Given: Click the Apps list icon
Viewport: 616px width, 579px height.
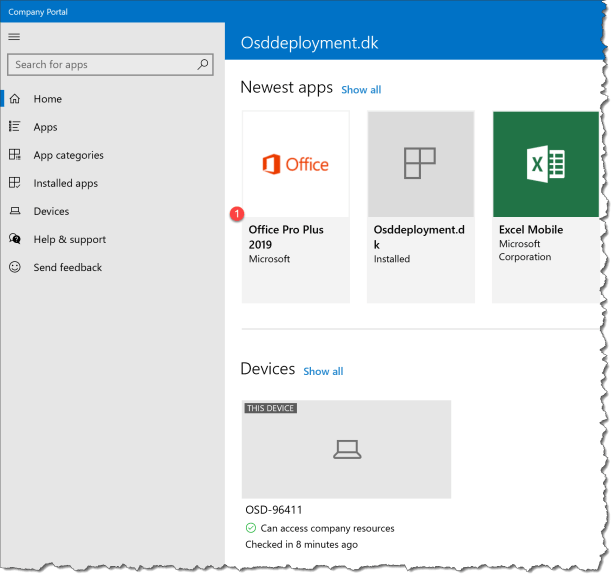Looking at the screenshot, I should tap(15, 126).
